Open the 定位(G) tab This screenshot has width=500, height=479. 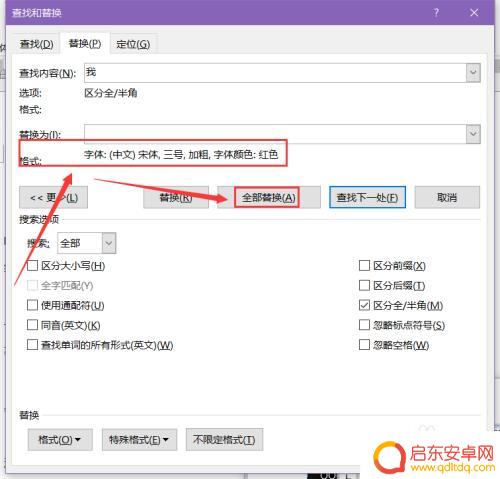(133, 44)
